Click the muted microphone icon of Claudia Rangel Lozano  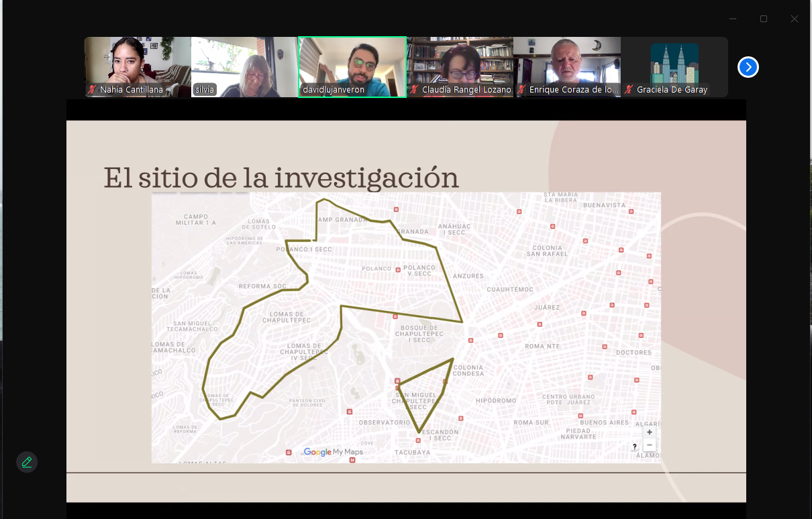click(x=414, y=89)
